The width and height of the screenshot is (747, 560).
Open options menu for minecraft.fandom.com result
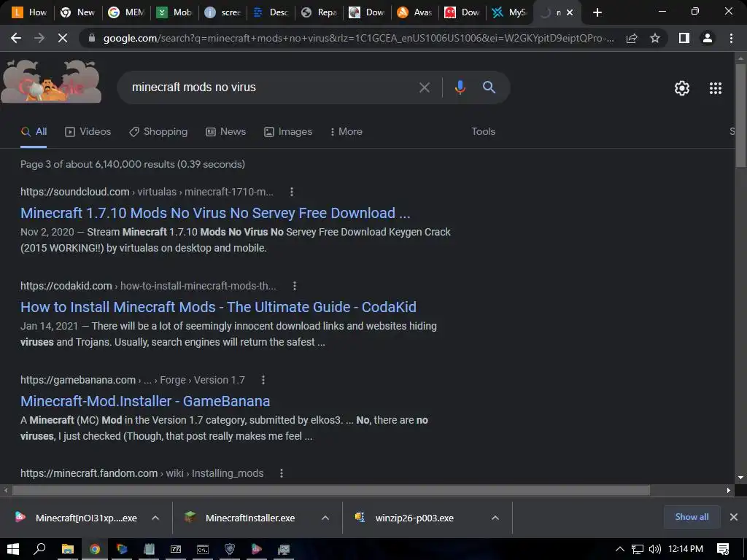pyautogui.click(x=282, y=473)
